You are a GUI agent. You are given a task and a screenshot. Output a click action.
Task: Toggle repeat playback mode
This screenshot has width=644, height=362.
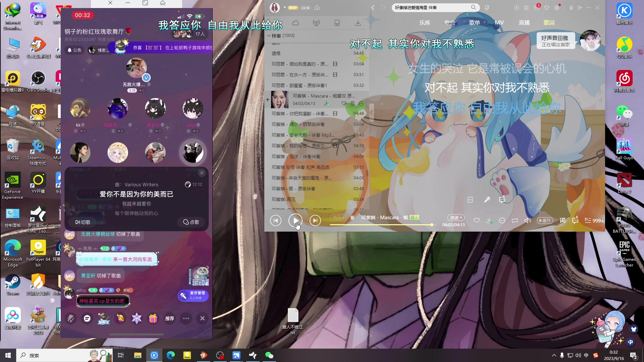point(515,221)
